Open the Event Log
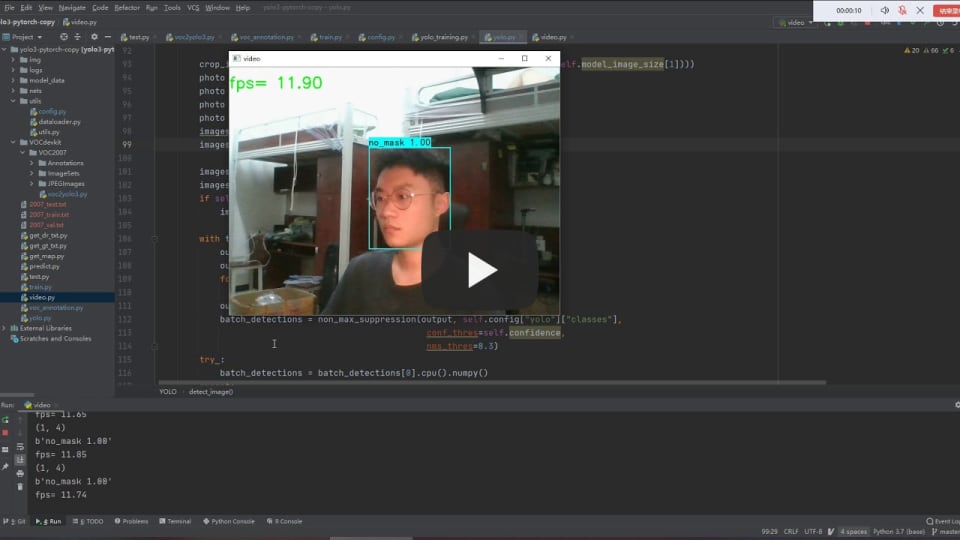This screenshot has height=540, width=960. (943, 522)
